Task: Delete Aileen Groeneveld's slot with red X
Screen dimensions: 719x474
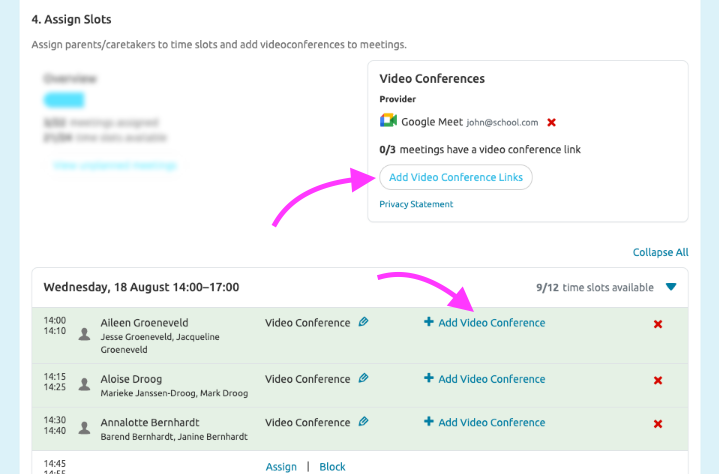Action: point(658,324)
